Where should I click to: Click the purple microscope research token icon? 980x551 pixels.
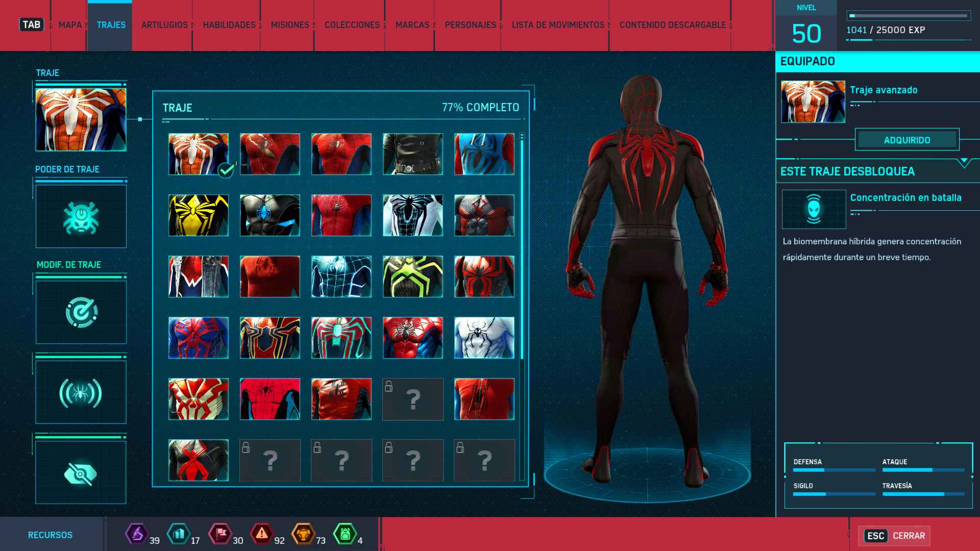point(136,534)
